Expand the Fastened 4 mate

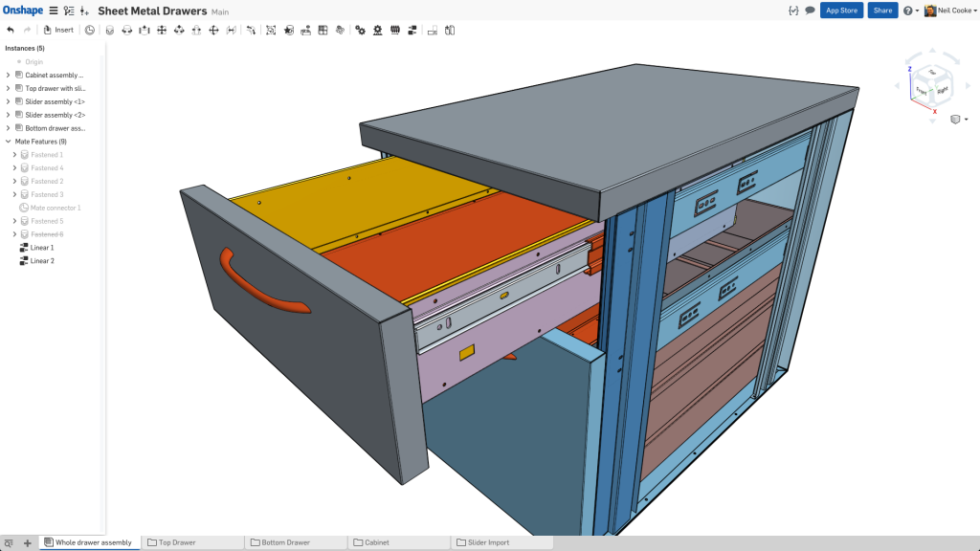point(14,168)
